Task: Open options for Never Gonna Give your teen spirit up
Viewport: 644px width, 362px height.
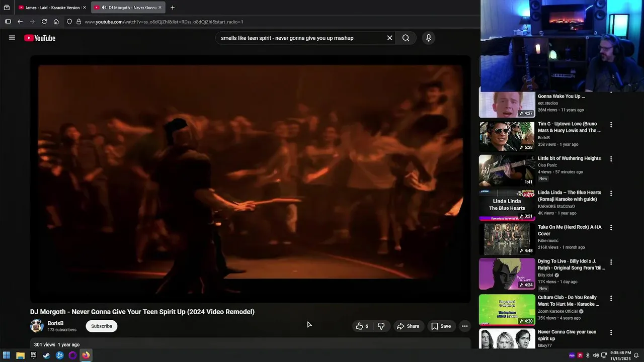Action: tap(611, 333)
